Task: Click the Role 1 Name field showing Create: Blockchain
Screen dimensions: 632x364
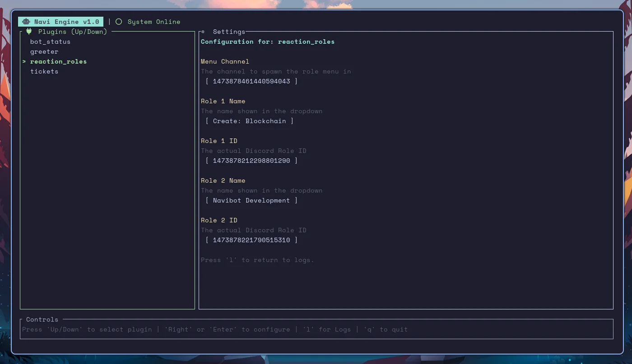Action: point(250,121)
